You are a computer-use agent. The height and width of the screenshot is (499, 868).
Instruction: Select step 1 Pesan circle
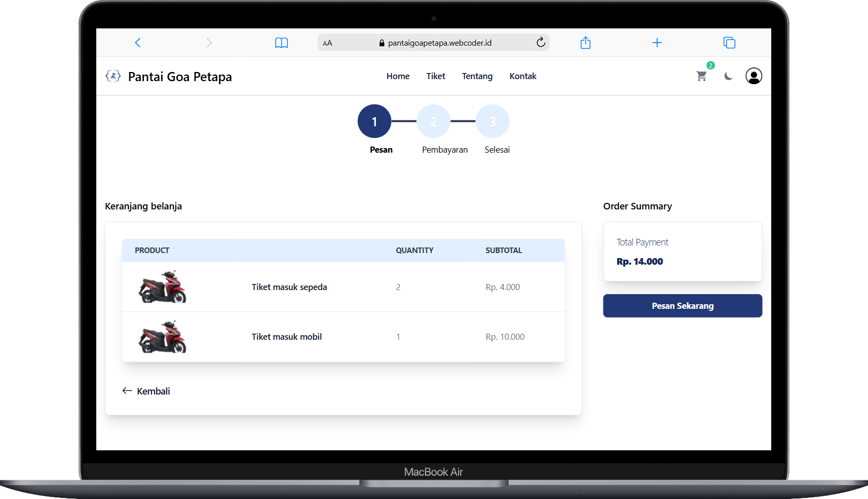click(374, 121)
